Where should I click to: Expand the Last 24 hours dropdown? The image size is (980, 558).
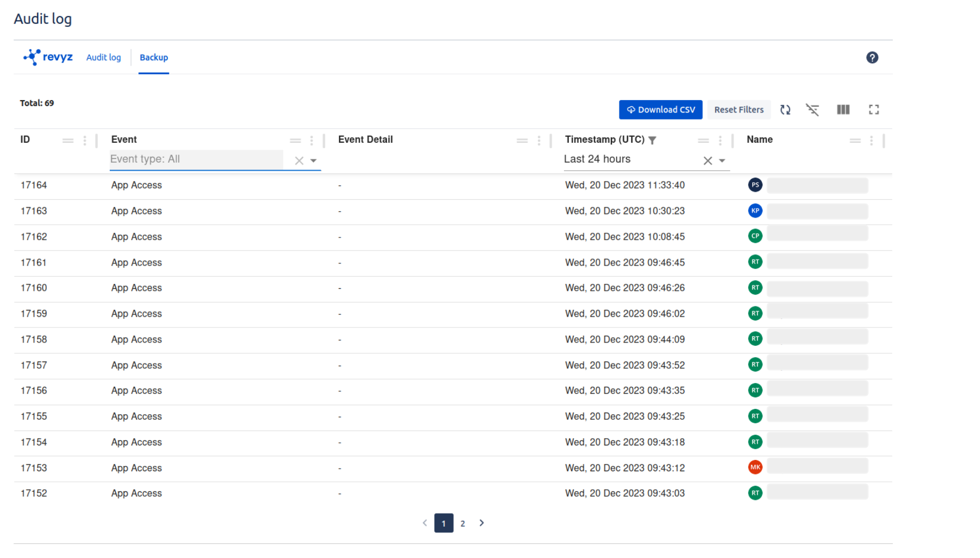[722, 161]
